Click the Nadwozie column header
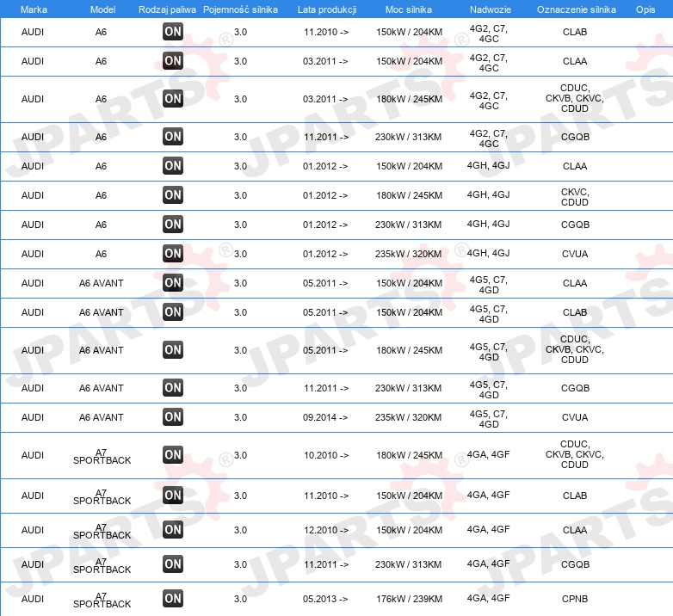673x616 pixels. [491, 9]
